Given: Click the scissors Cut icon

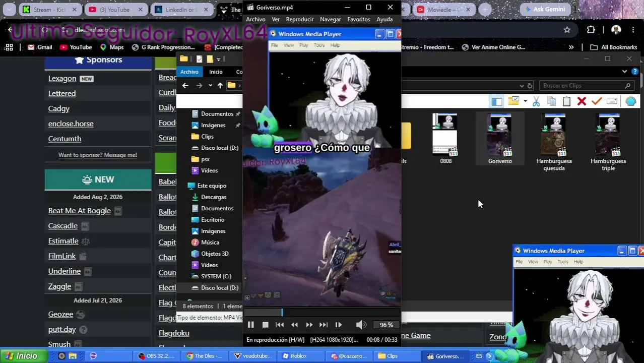Looking at the screenshot, I should tap(536, 101).
